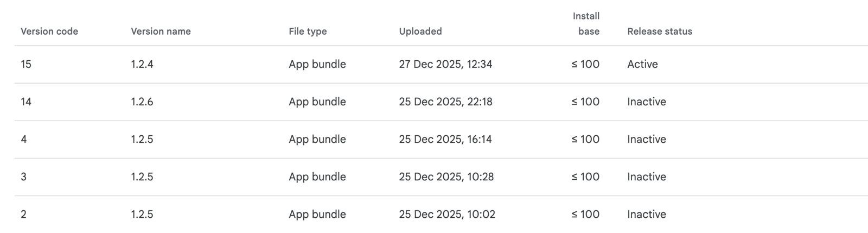Click version code 4 in the table

click(x=24, y=139)
